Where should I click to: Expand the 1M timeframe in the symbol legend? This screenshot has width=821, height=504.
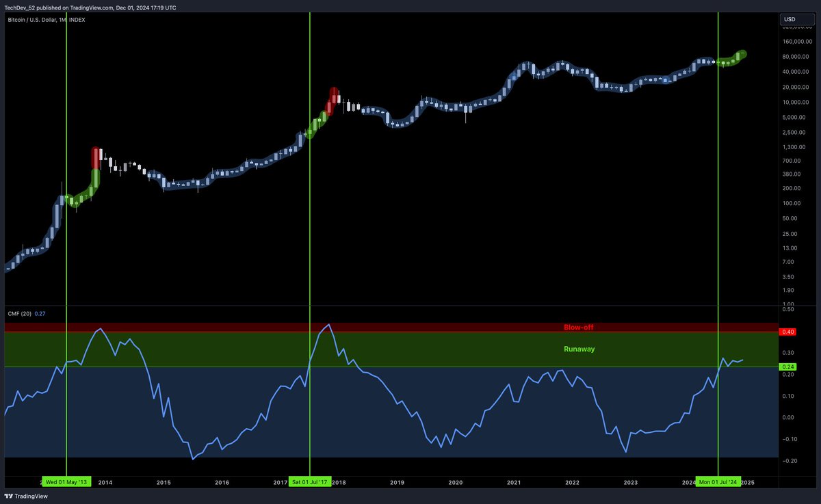[x=61, y=20]
